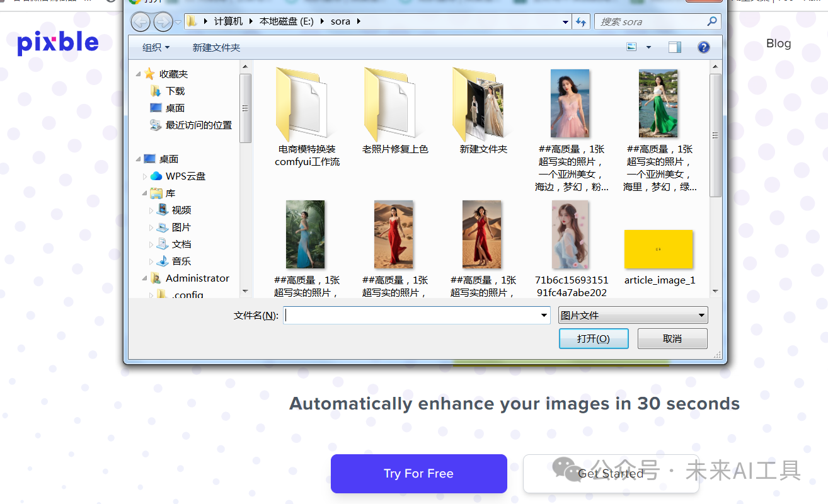
Task: Click the back navigation arrow button
Action: click(141, 22)
